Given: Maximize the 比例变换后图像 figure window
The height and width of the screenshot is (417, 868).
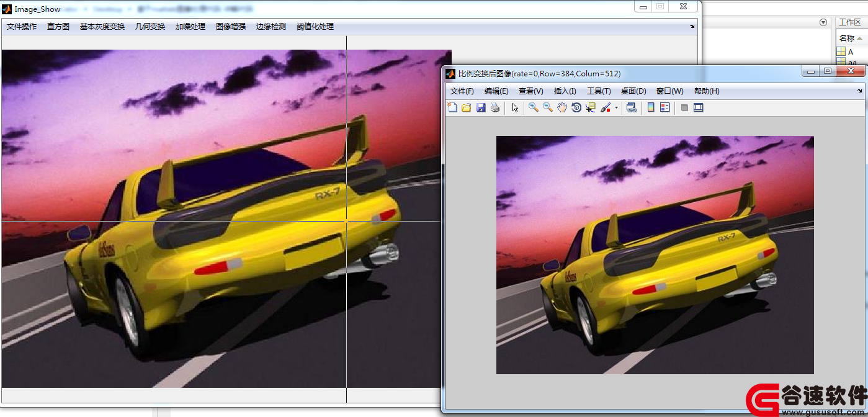Looking at the screenshot, I should point(828,71).
